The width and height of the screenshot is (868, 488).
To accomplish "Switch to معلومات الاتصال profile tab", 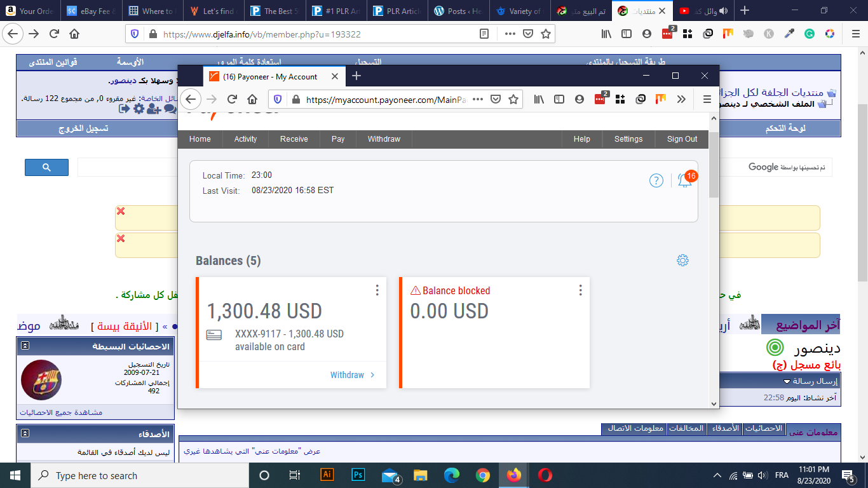I will pyautogui.click(x=634, y=428).
